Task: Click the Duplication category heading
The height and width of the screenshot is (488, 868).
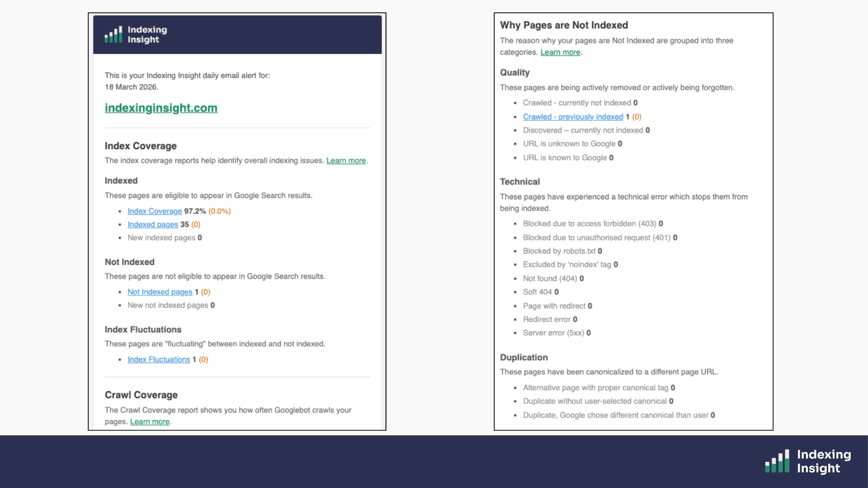Action: 524,357
